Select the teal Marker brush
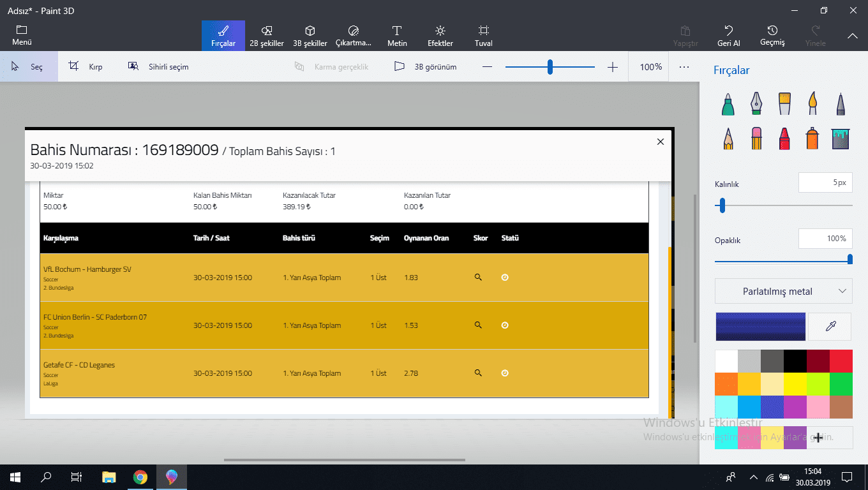This screenshot has width=868, height=490. [x=728, y=104]
